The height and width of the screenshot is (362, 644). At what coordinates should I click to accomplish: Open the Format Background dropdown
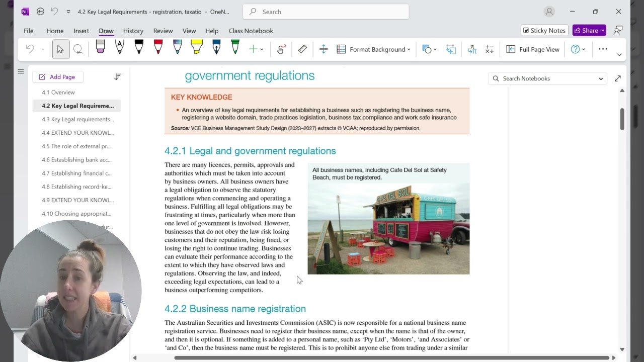(x=374, y=49)
